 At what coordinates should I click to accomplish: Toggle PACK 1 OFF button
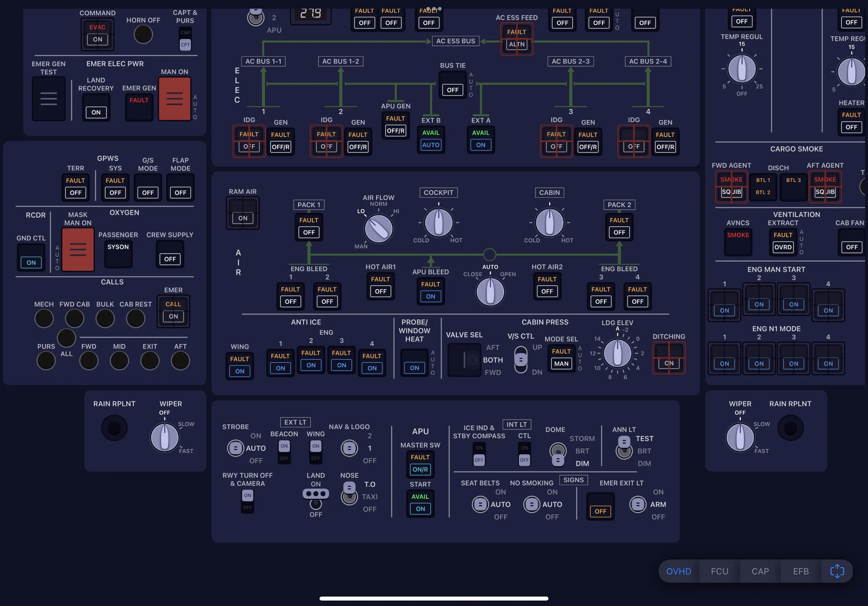tap(309, 227)
